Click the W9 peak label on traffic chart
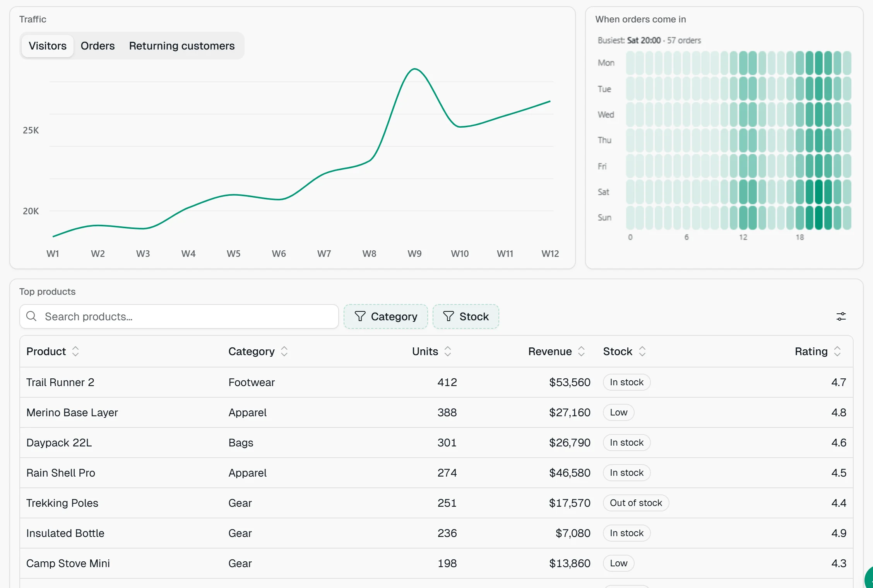This screenshot has height=588, width=873. (414, 254)
